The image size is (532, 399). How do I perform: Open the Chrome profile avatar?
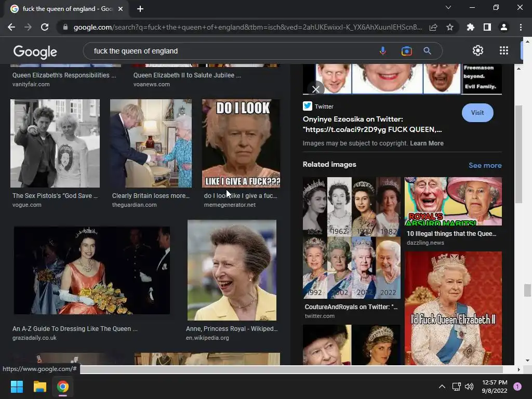pyautogui.click(x=504, y=27)
